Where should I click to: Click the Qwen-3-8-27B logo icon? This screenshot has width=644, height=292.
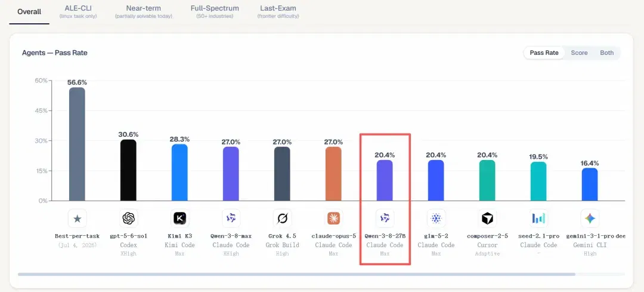(x=385, y=219)
